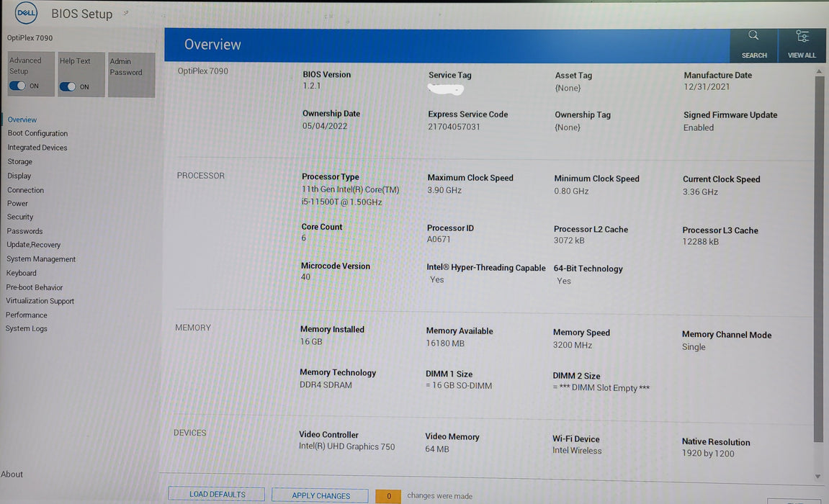Click the DEVICES section label

[x=190, y=433]
